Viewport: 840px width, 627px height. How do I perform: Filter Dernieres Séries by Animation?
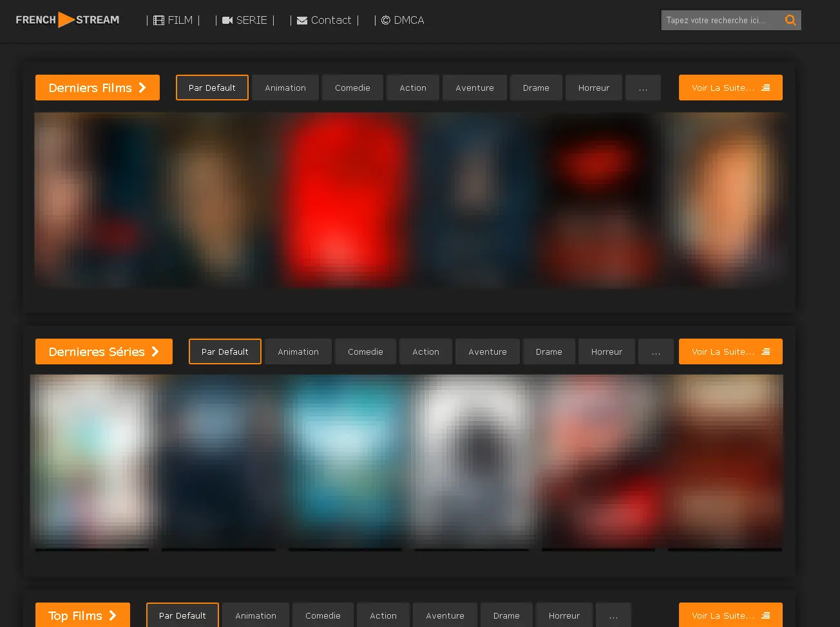(298, 351)
